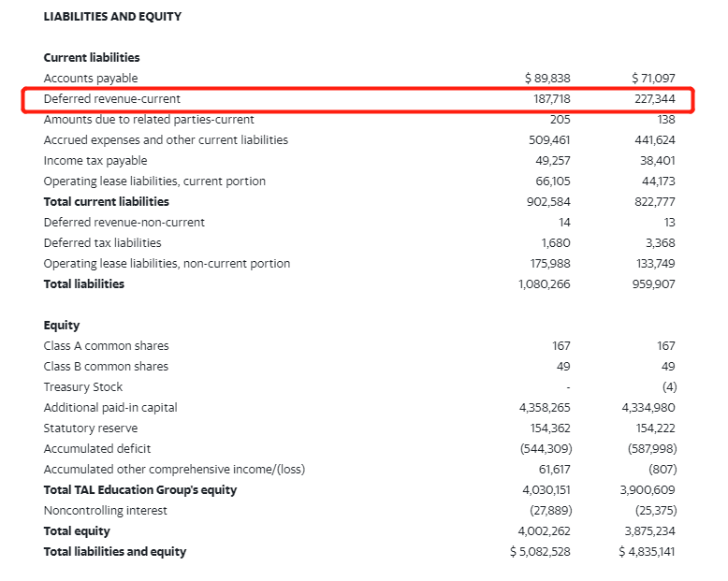Click the Equity section subheading
The image size is (728, 581).
62,326
